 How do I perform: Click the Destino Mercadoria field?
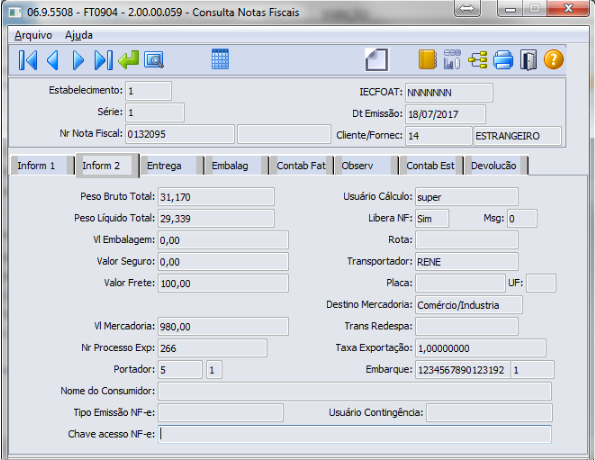tap(469, 305)
